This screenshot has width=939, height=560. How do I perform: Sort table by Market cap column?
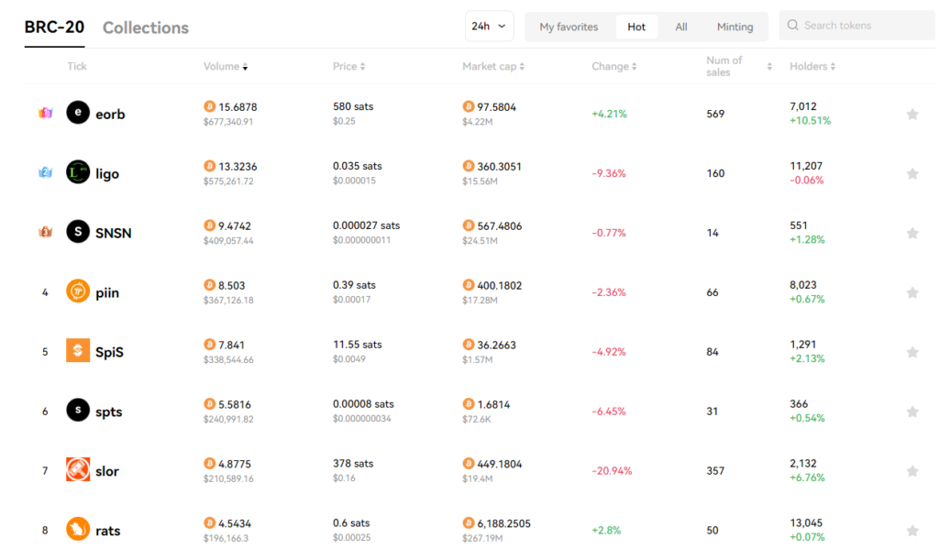493,66
